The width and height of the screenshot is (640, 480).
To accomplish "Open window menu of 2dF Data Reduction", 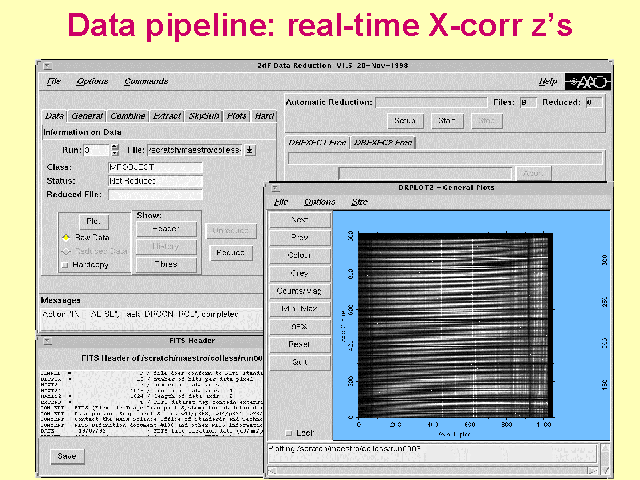I will click(43, 62).
